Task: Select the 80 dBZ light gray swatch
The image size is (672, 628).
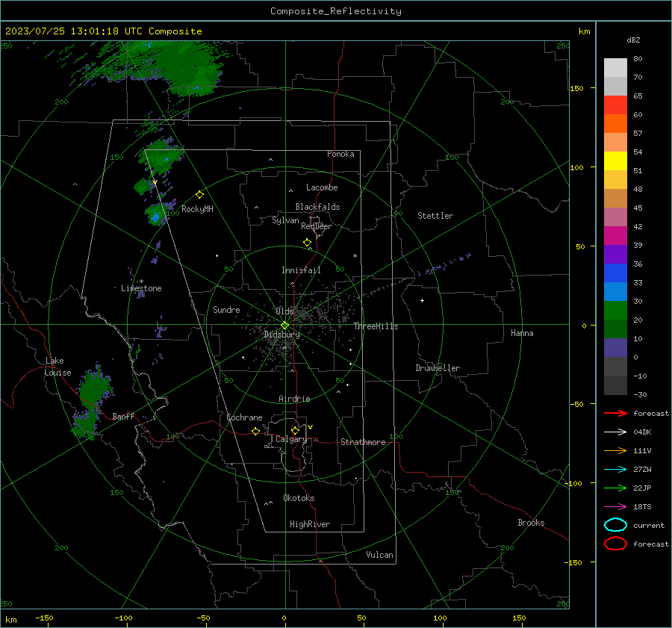Action: [x=615, y=67]
